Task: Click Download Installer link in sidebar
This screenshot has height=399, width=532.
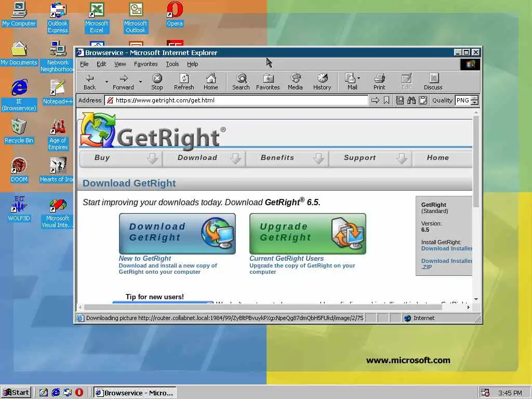Action: tap(446, 249)
